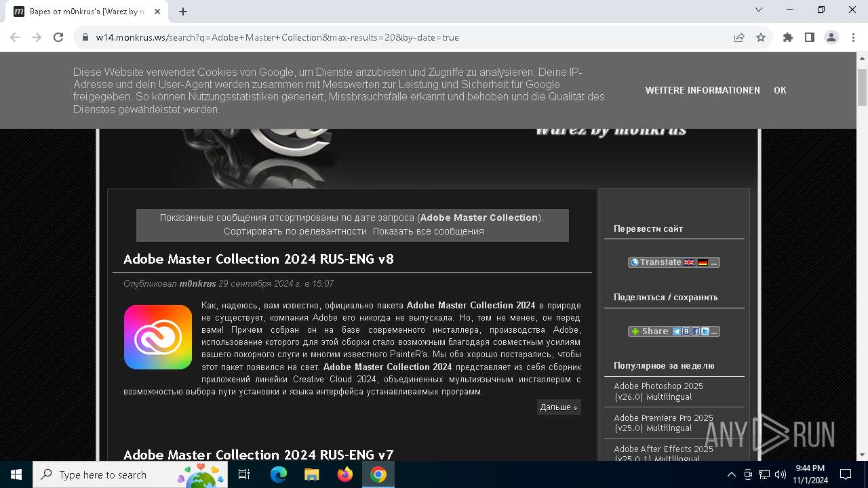Screen dimensions: 868x488
Task: Bookmark this tab with the star icon
Action: point(761,38)
